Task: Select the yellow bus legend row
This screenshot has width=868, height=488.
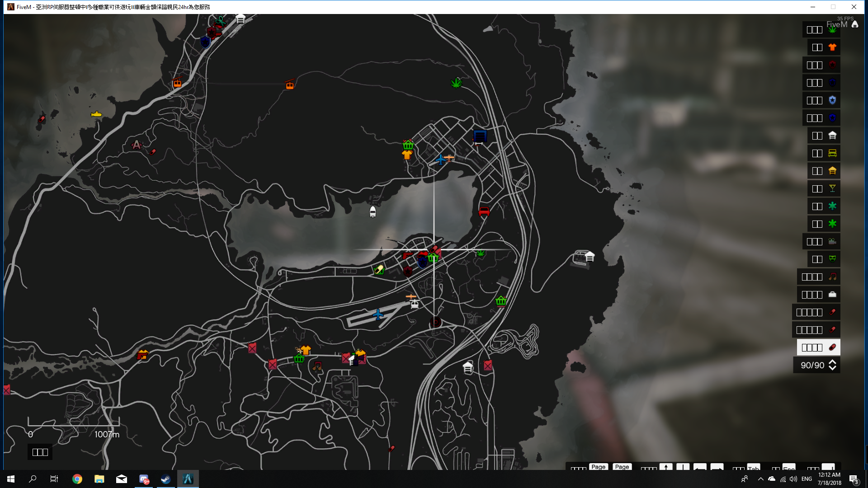Action: tap(824, 153)
